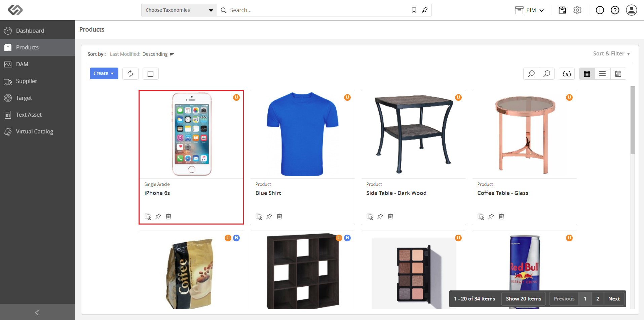The width and height of the screenshot is (644, 320).
Task: Open the user profile icon
Action: (632, 10)
